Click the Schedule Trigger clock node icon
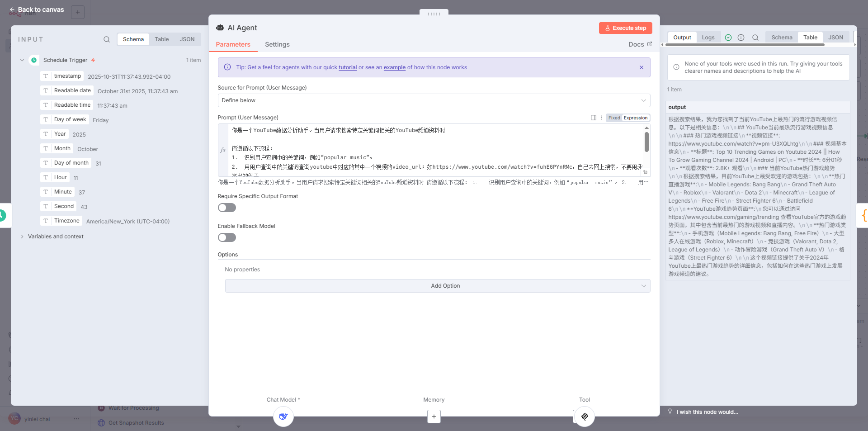This screenshot has height=431, width=868. (34, 60)
